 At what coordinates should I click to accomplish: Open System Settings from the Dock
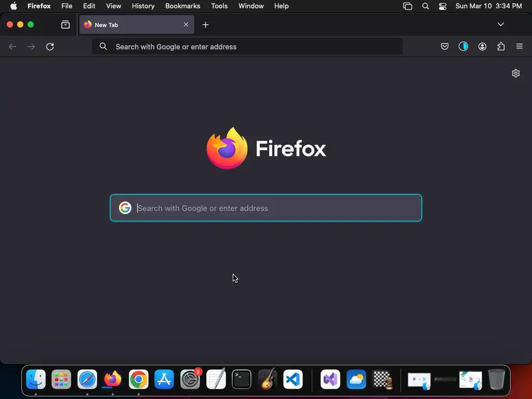point(190,379)
